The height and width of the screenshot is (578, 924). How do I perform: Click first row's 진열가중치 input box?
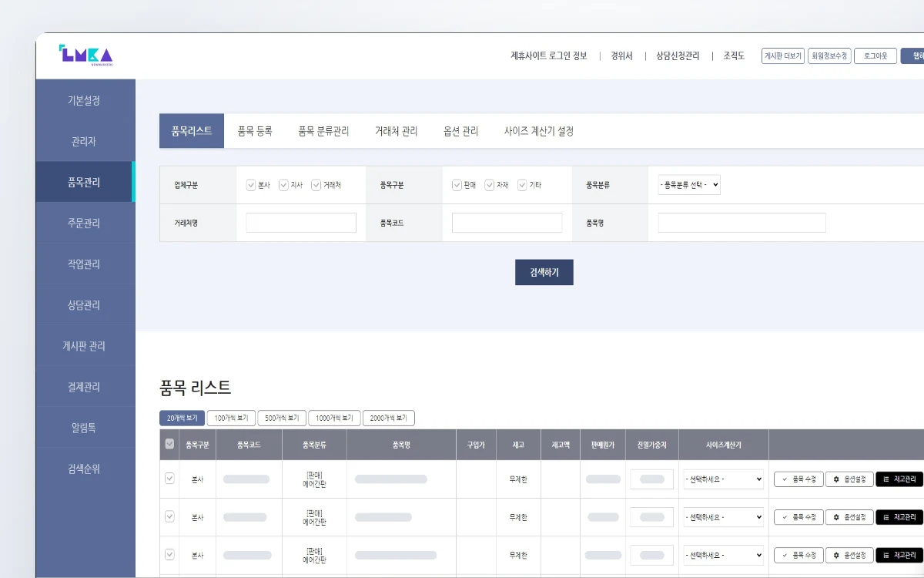pos(651,479)
